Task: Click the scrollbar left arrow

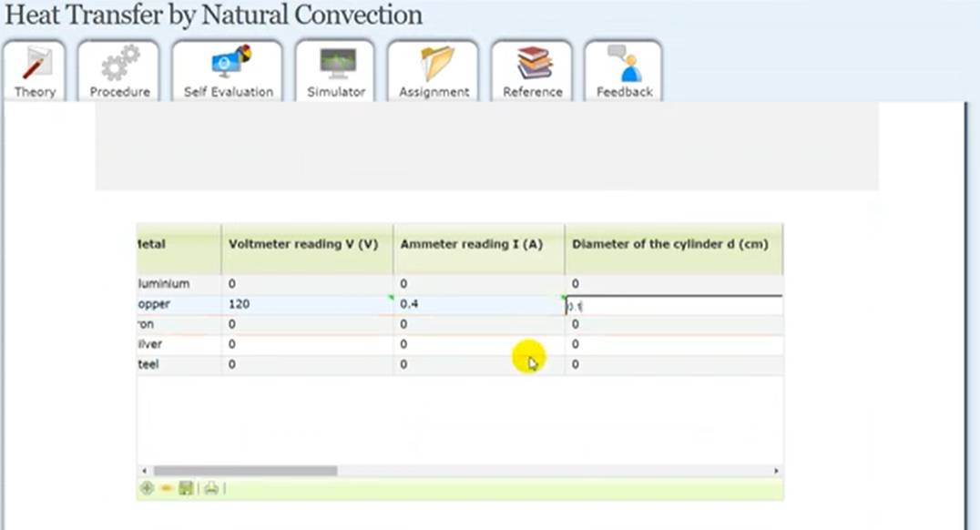Action: point(143,471)
